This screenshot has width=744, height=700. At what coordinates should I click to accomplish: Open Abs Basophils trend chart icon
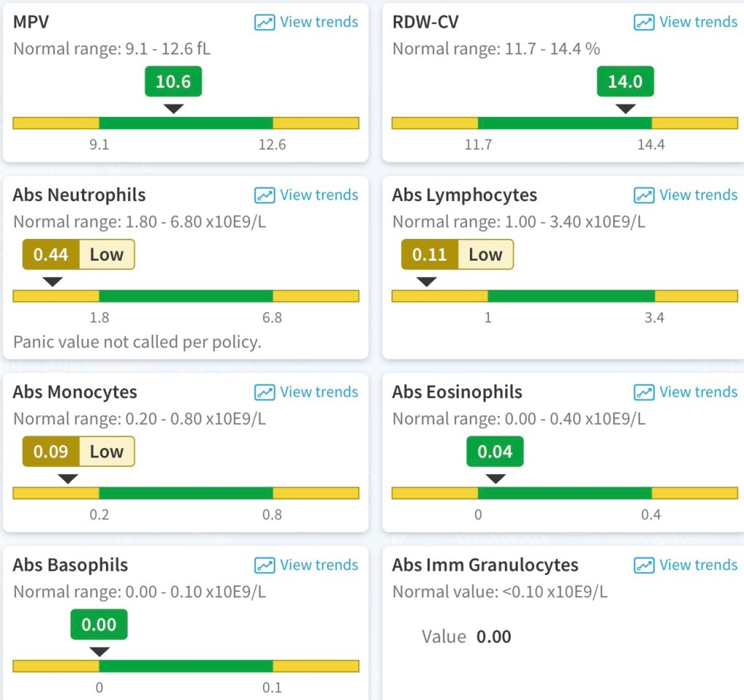pyautogui.click(x=264, y=565)
